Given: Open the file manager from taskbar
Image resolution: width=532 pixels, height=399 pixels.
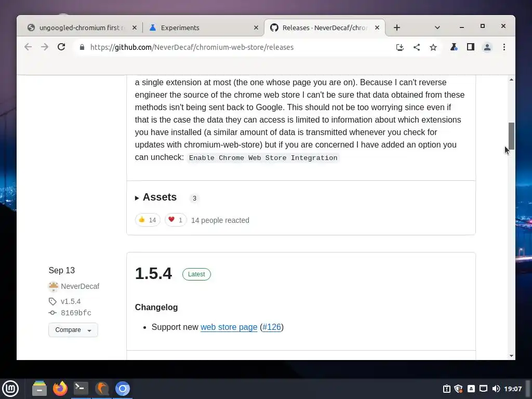Looking at the screenshot, I should (39, 389).
